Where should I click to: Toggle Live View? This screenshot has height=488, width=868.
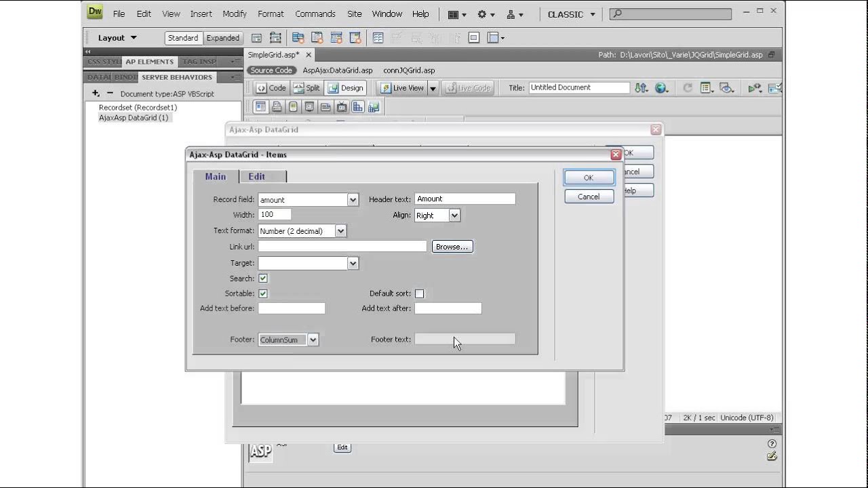(402, 88)
